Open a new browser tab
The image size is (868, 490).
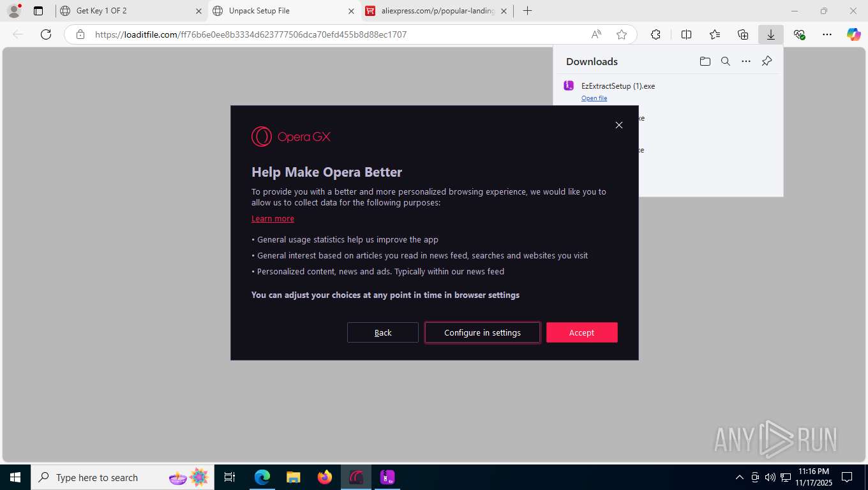pos(527,11)
